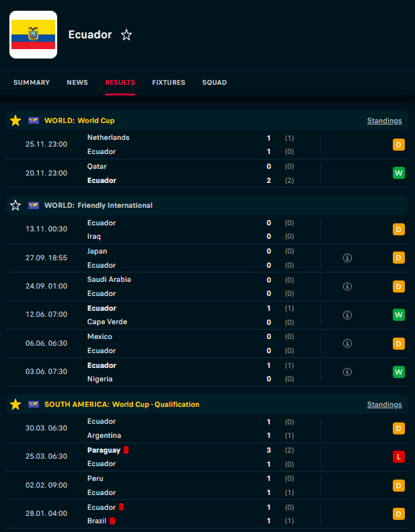
Task: Open World Cup Qualification Standings link
Action: coord(384,405)
